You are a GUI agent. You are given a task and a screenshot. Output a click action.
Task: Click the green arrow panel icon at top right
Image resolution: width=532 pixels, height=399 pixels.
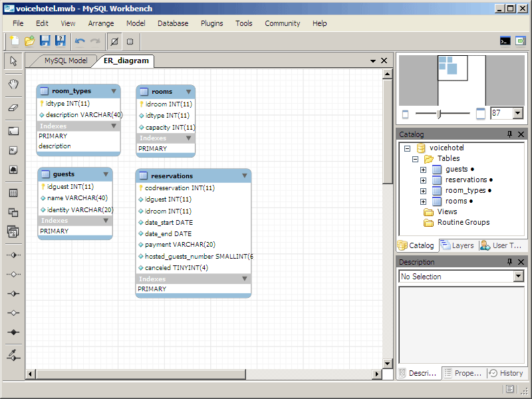pos(520,41)
